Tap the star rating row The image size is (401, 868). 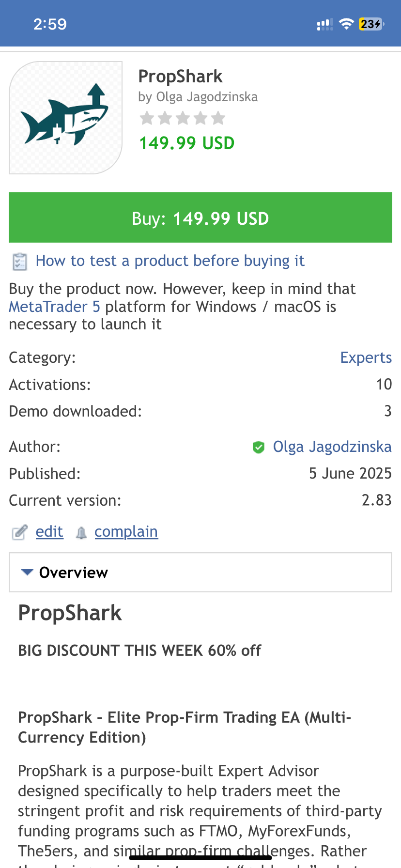coord(183,118)
